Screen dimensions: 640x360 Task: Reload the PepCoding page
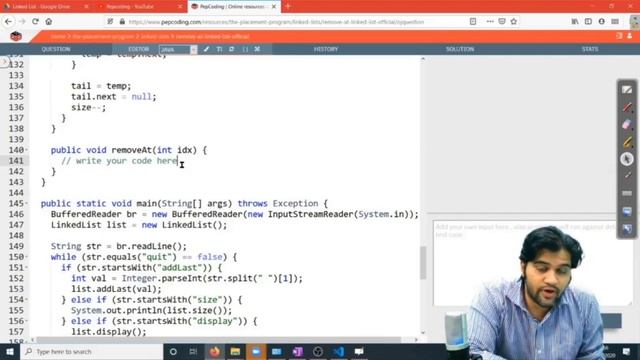pyautogui.click(x=36, y=22)
